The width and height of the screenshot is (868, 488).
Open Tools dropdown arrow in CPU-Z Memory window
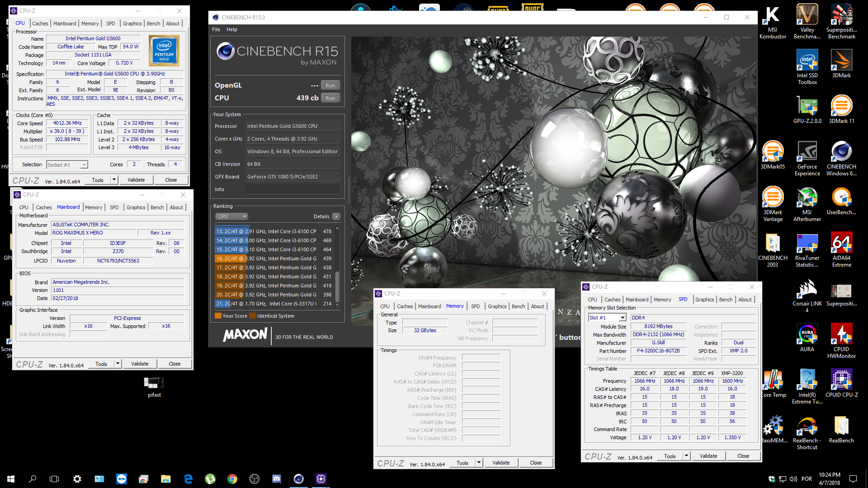(x=479, y=463)
